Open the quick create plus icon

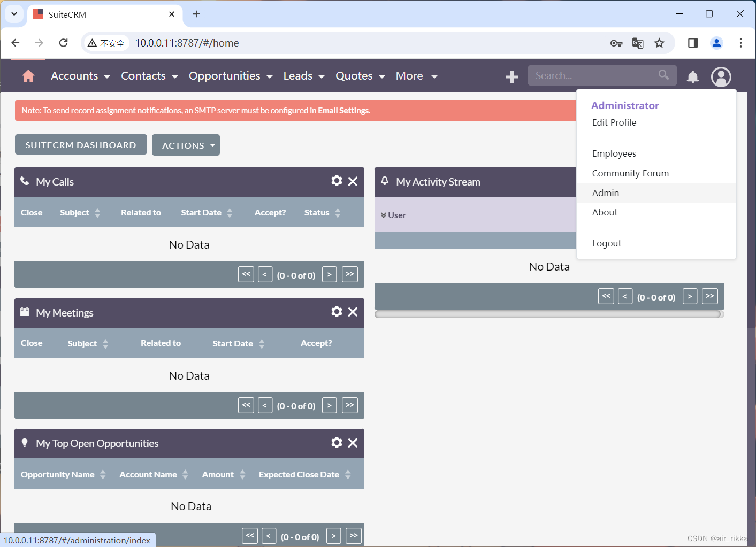511,76
